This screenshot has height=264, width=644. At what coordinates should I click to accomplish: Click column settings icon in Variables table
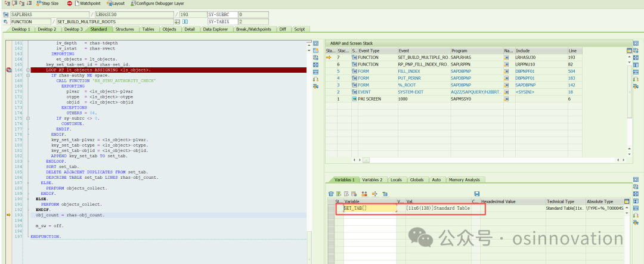coord(626,201)
